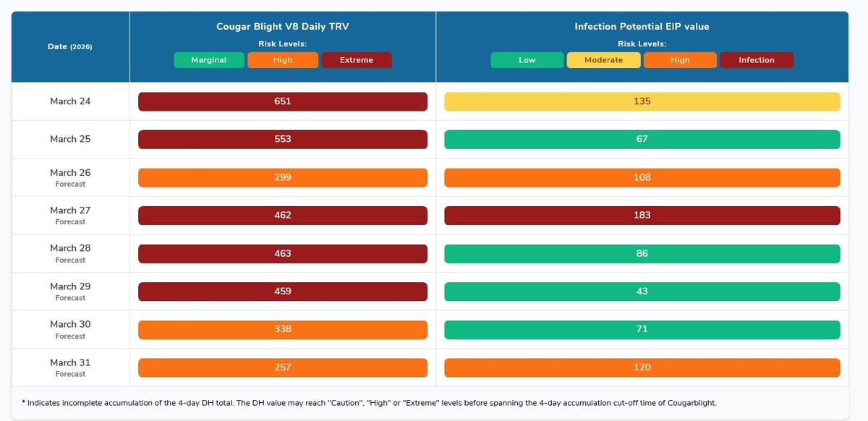Click the March 30 TRV bar showing 338
Screen dimensions: 868x421
[x=282, y=329]
